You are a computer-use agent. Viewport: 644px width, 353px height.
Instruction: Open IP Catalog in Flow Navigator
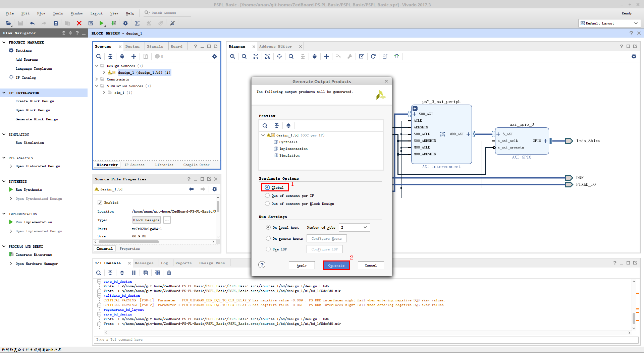pyautogui.click(x=26, y=77)
